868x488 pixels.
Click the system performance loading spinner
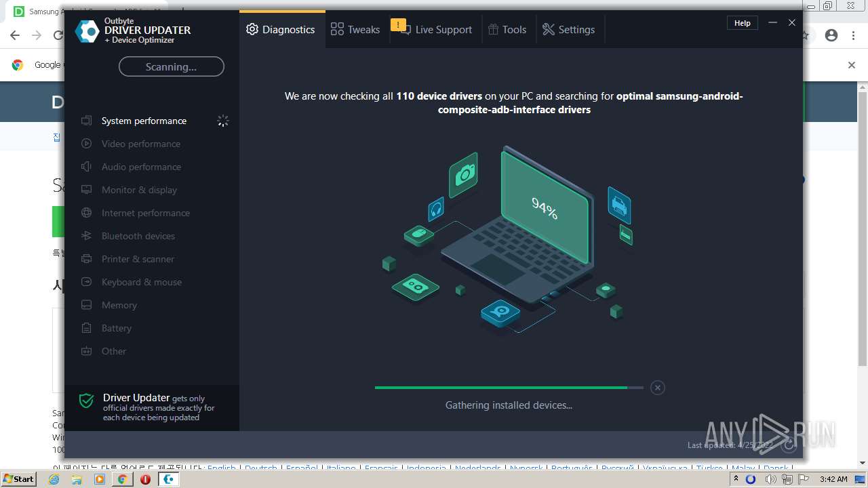coord(222,121)
